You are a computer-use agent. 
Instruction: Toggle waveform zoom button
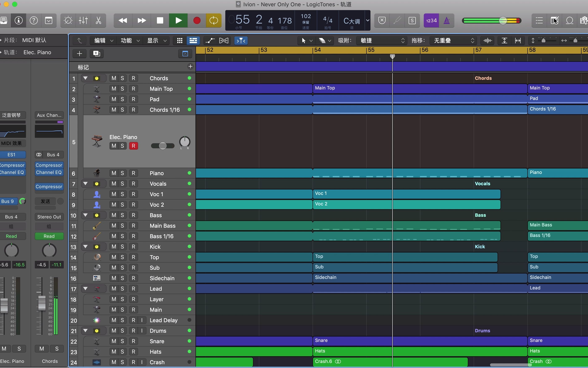coord(488,40)
